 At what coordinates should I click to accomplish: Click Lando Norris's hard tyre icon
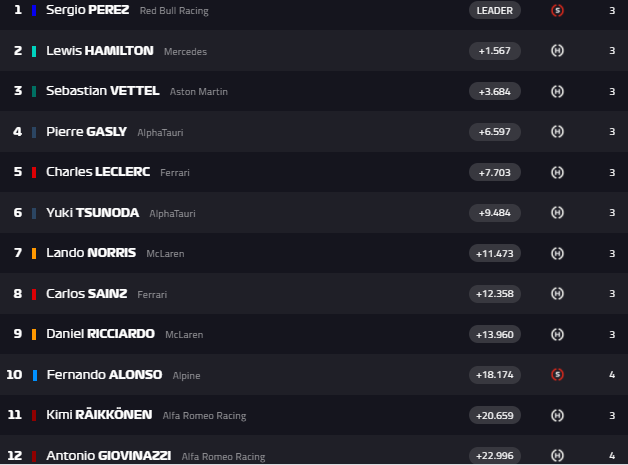(x=557, y=253)
